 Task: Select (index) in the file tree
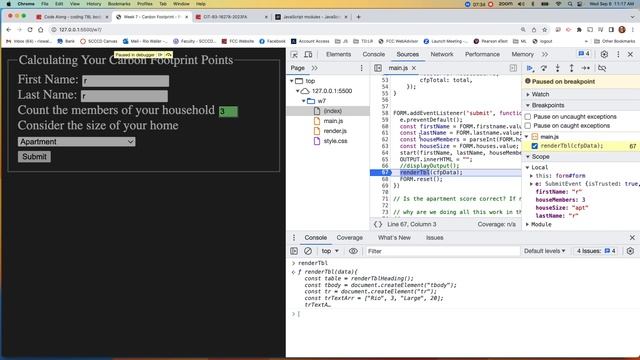click(333, 111)
